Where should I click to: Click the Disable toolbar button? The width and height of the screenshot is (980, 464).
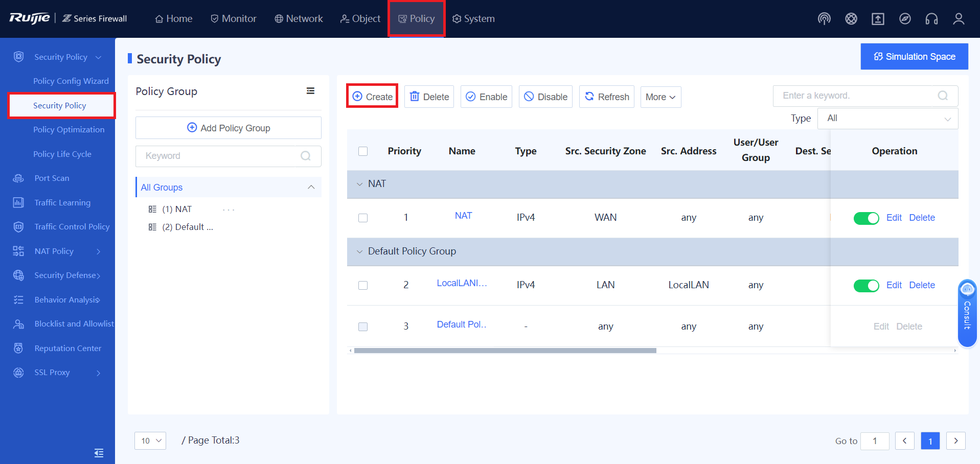pos(545,97)
